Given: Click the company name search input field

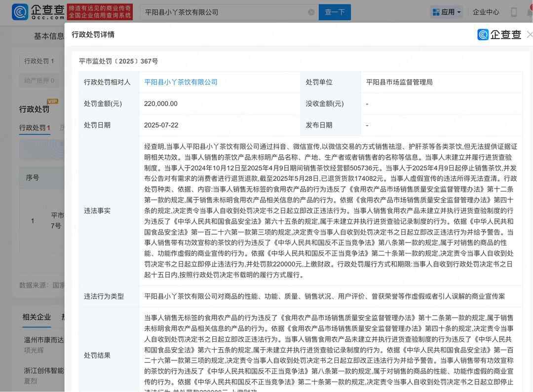Looking at the screenshot, I should tap(225, 12).
